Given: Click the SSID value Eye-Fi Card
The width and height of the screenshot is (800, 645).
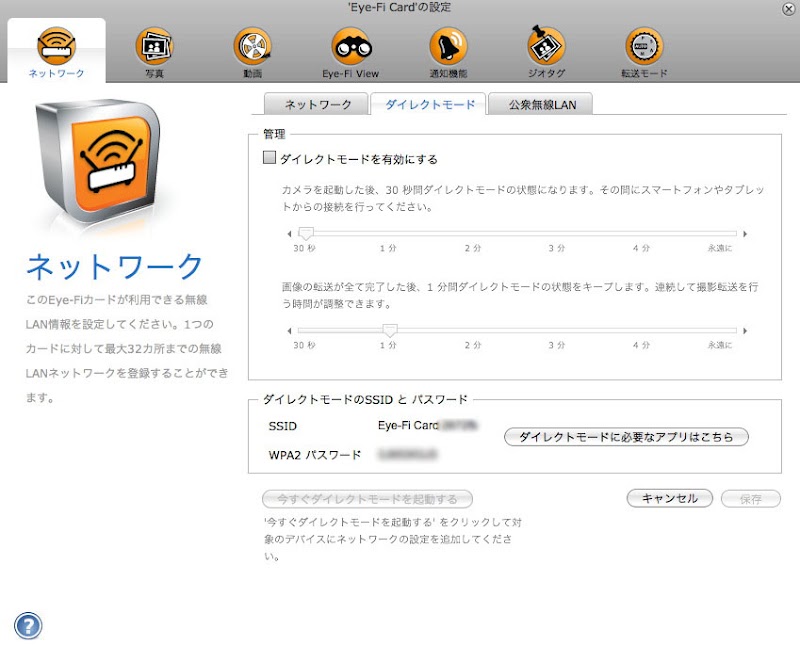Looking at the screenshot, I should [x=427, y=425].
